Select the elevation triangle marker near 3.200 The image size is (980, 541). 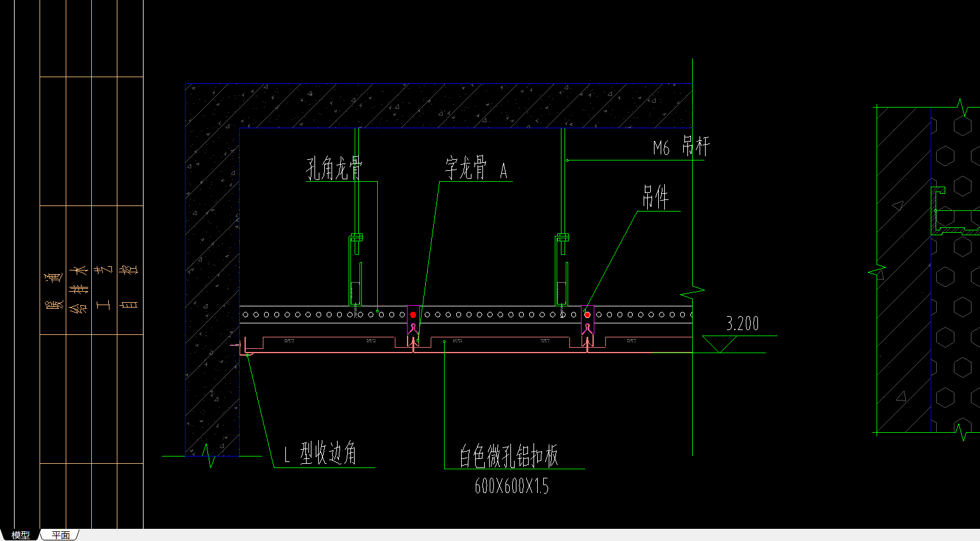click(x=720, y=344)
